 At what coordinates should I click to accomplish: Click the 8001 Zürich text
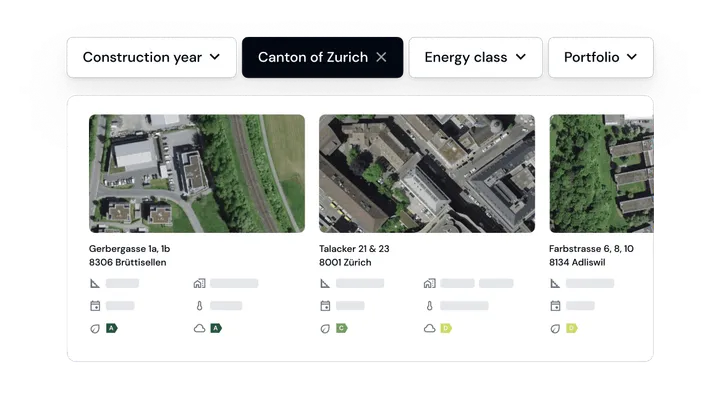(x=345, y=263)
